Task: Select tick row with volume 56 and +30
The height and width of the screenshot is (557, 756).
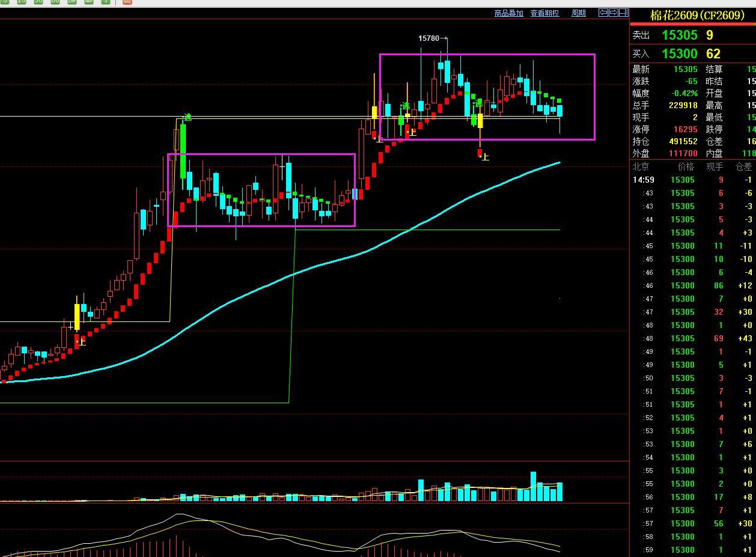Action: click(x=693, y=523)
